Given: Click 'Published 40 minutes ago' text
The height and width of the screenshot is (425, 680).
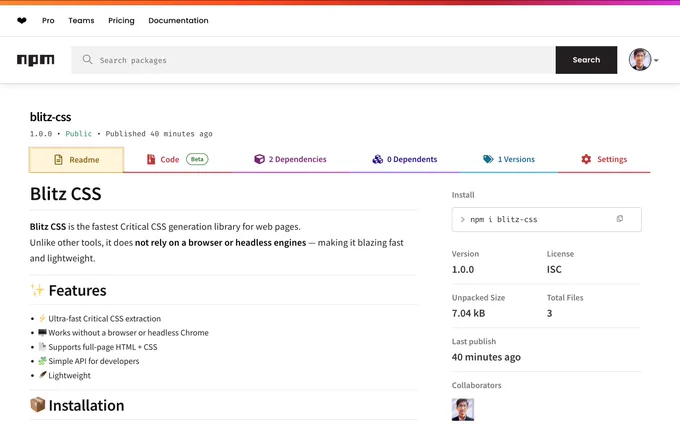Looking at the screenshot, I should click(159, 134).
